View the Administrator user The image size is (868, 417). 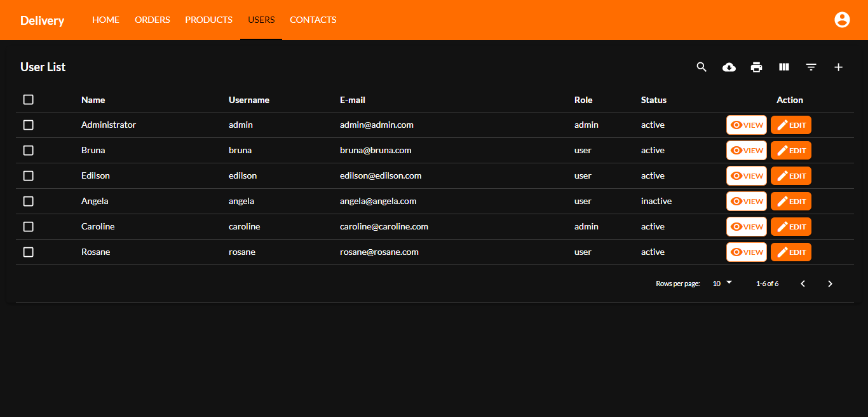pyautogui.click(x=747, y=125)
